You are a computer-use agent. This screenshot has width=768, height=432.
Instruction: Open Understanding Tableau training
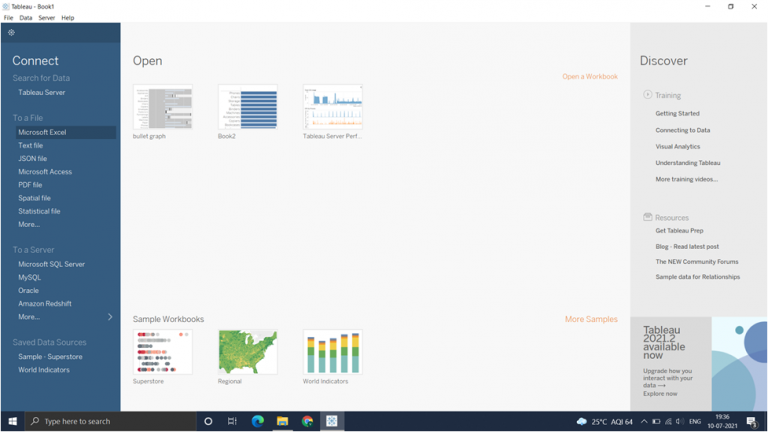click(688, 163)
